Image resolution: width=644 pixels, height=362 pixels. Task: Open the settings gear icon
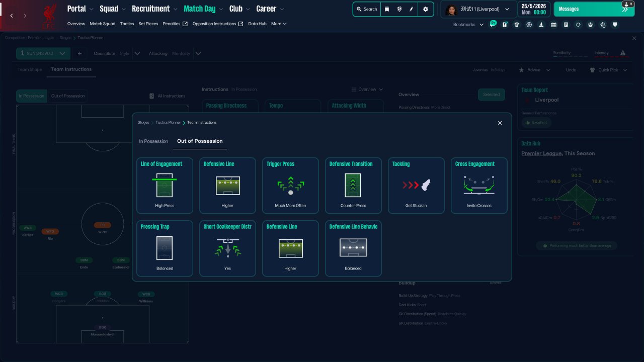pyautogui.click(x=426, y=9)
